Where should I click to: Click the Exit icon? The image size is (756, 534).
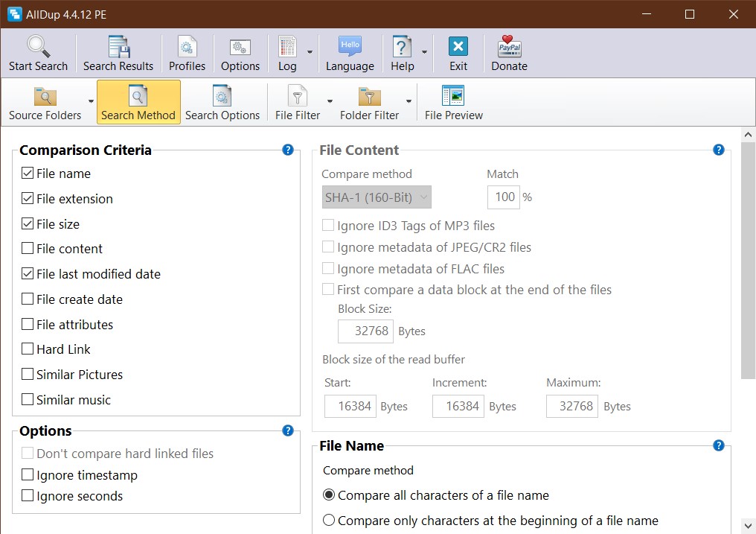[x=458, y=47]
